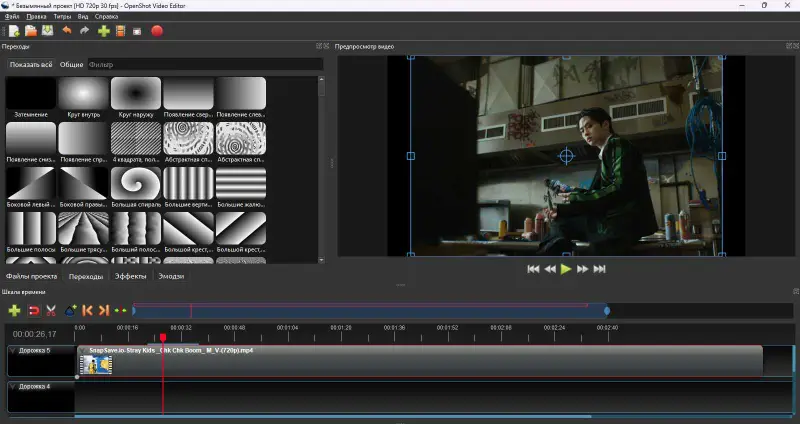Export video with the red circle icon
Viewport: 800px width, 424px height.
157,31
